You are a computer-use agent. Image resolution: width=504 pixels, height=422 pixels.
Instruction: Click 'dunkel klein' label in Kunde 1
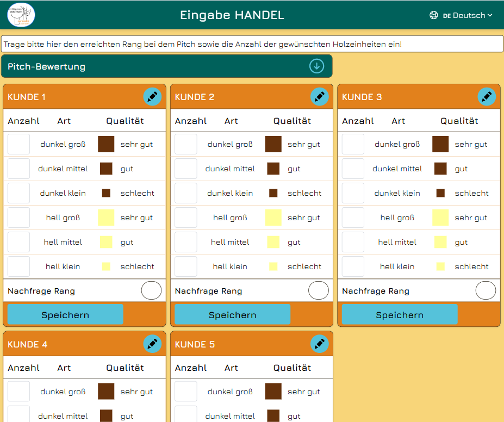(x=63, y=193)
